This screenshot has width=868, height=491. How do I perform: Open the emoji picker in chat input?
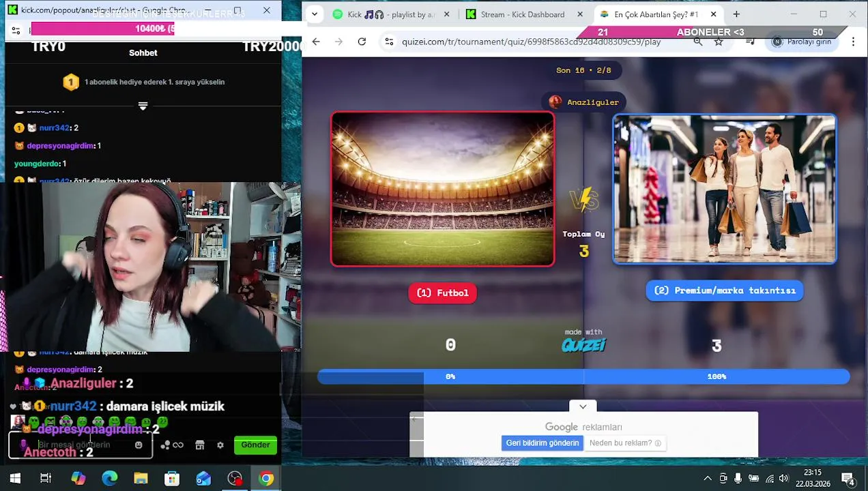[x=139, y=445]
